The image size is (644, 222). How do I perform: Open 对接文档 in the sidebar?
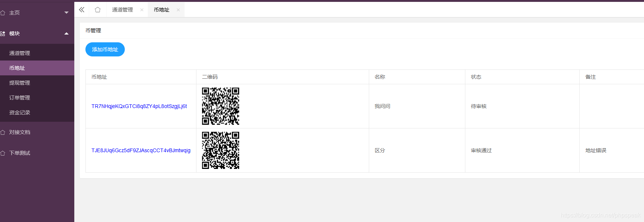(20, 132)
